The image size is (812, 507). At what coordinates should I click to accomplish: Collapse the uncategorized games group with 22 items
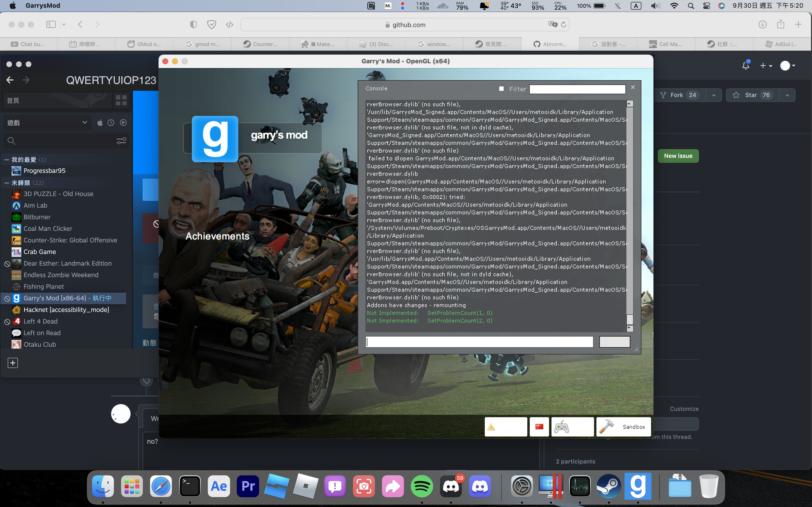point(7,183)
